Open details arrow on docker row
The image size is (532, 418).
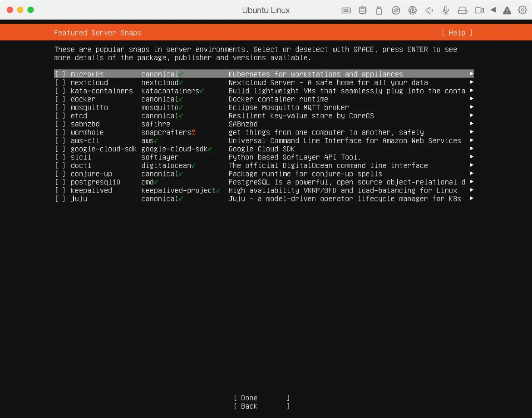coord(471,99)
